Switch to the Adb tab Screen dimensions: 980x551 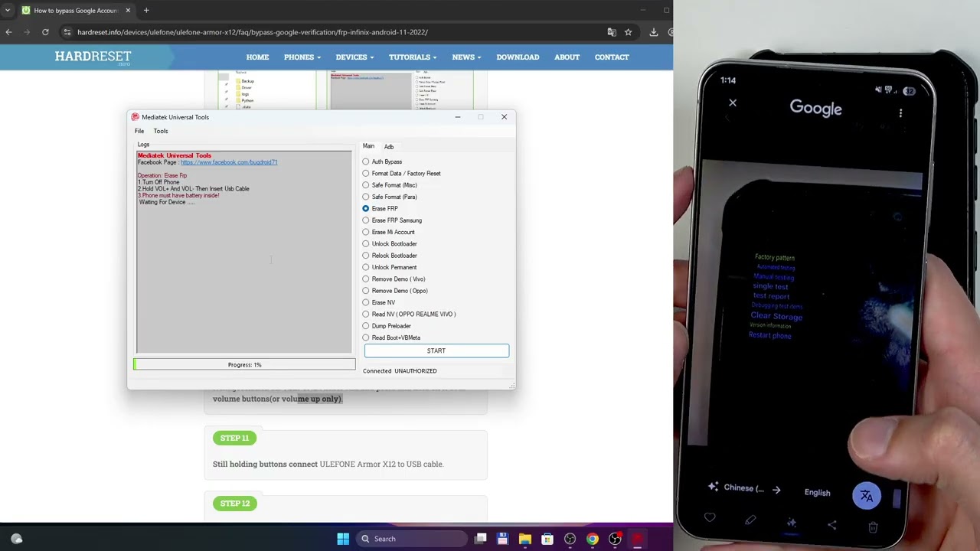pyautogui.click(x=389, y=147)
